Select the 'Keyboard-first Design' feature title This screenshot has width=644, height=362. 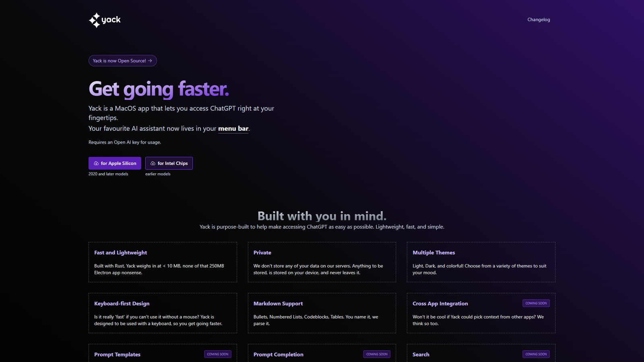[122, 304]
